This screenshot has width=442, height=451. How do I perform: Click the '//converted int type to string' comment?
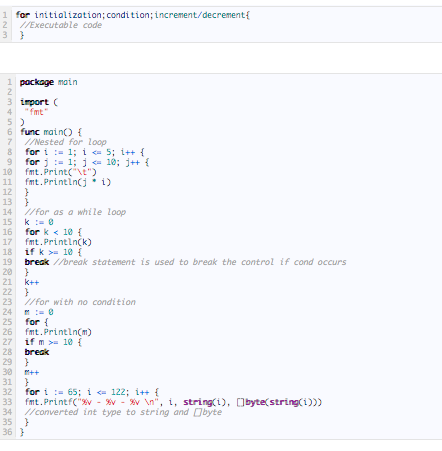tap(123, 412)
